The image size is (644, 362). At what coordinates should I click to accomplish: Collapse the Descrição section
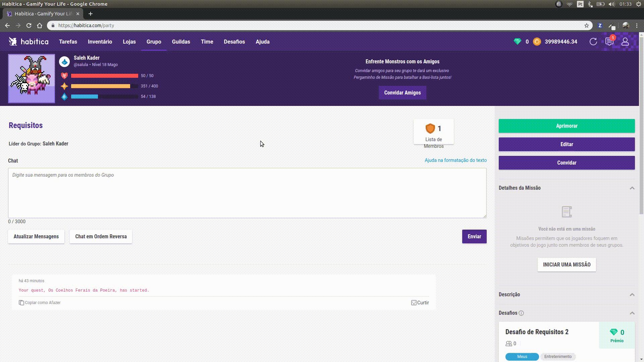tap(632, 295)
